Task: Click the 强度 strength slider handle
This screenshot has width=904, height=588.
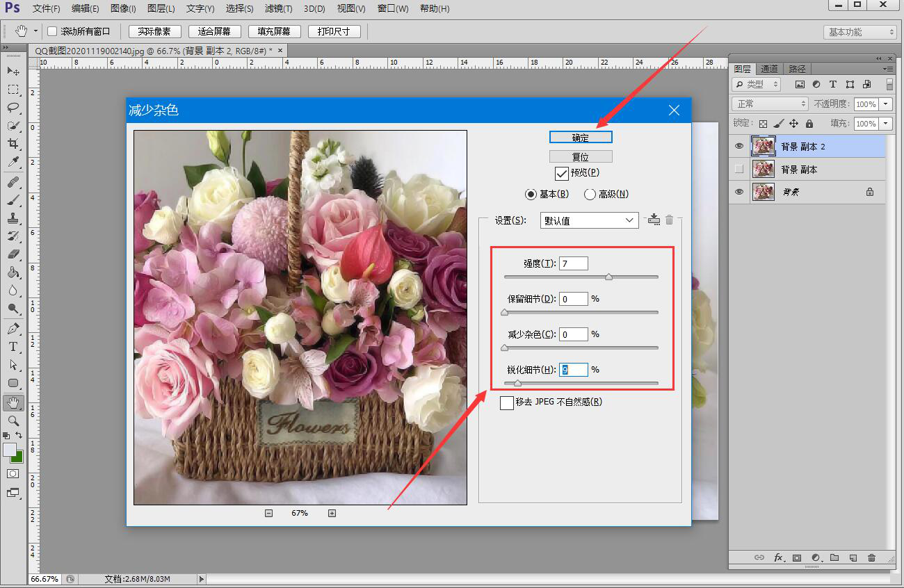Action: [x=609, y=277]
